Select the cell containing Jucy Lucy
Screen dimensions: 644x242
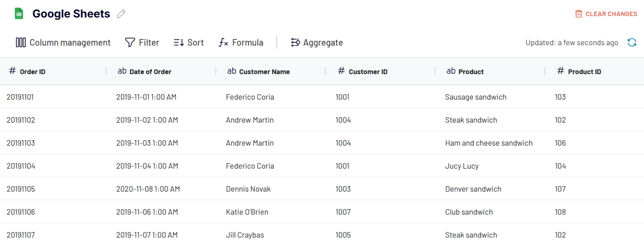[462, 166]
